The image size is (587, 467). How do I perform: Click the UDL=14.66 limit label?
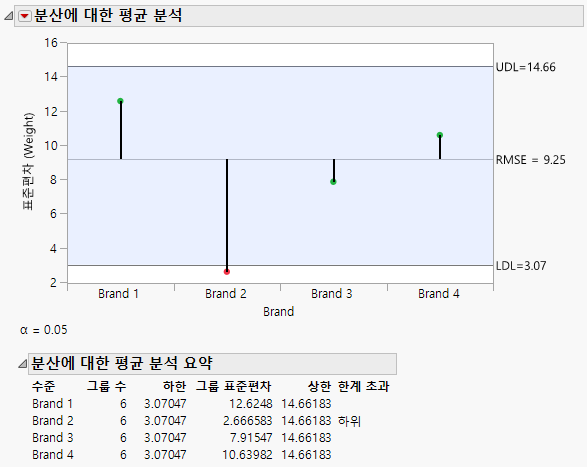pos(526,67)
